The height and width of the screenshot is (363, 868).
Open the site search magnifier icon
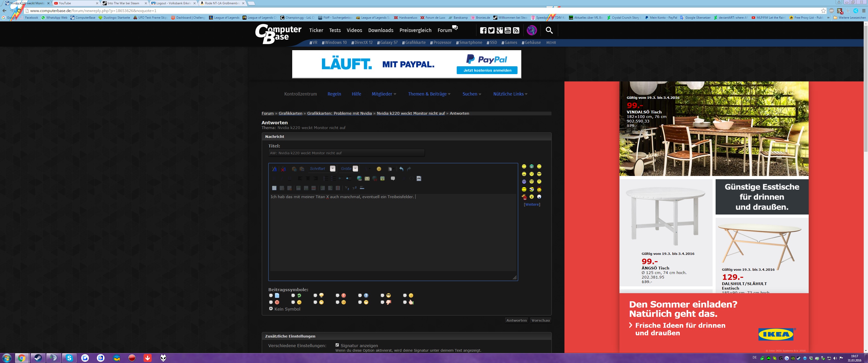[549, 30]
